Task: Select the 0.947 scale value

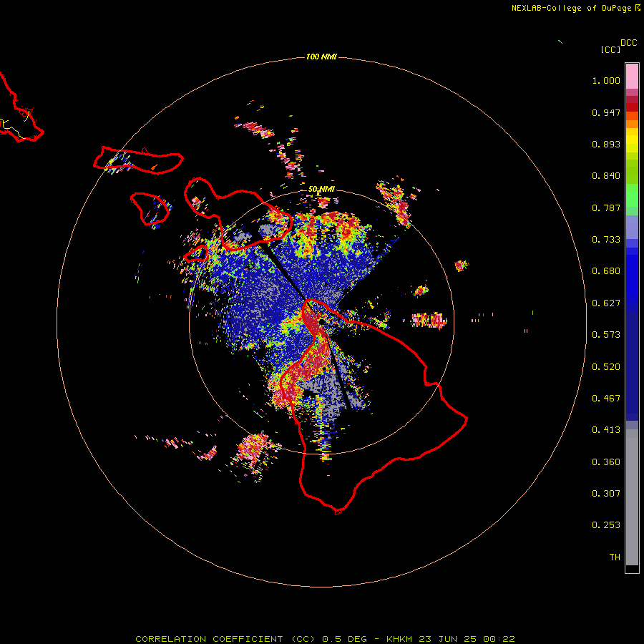Action: click(606, 112)
